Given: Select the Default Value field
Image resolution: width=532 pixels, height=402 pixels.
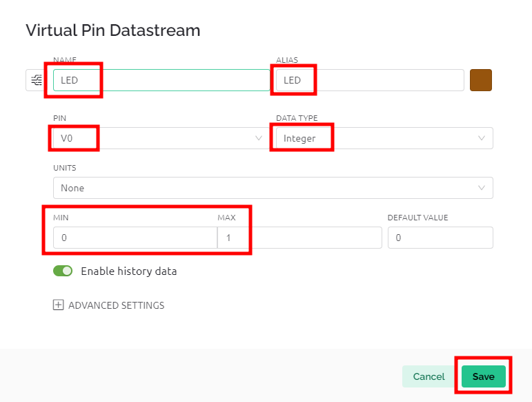Looking at the screenshot, I should (x=440, y=238).
